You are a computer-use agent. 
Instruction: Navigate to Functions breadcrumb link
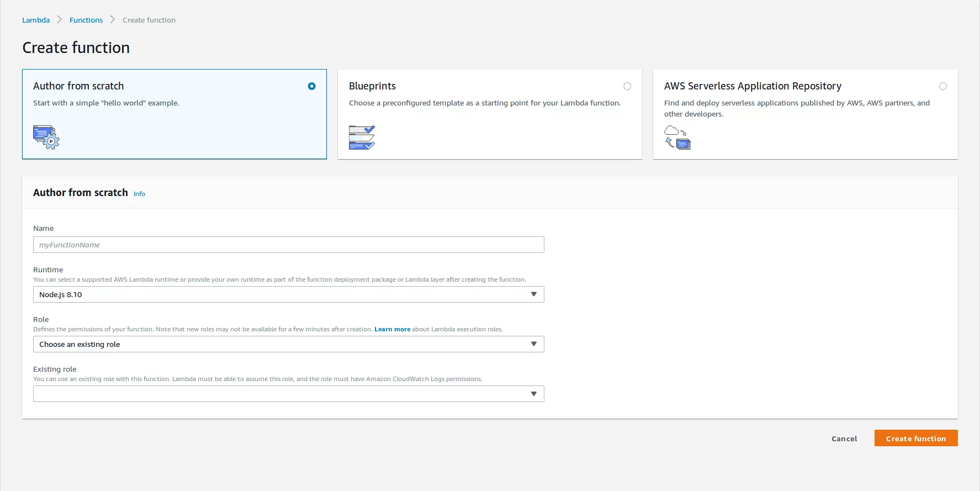pos(86,20)
